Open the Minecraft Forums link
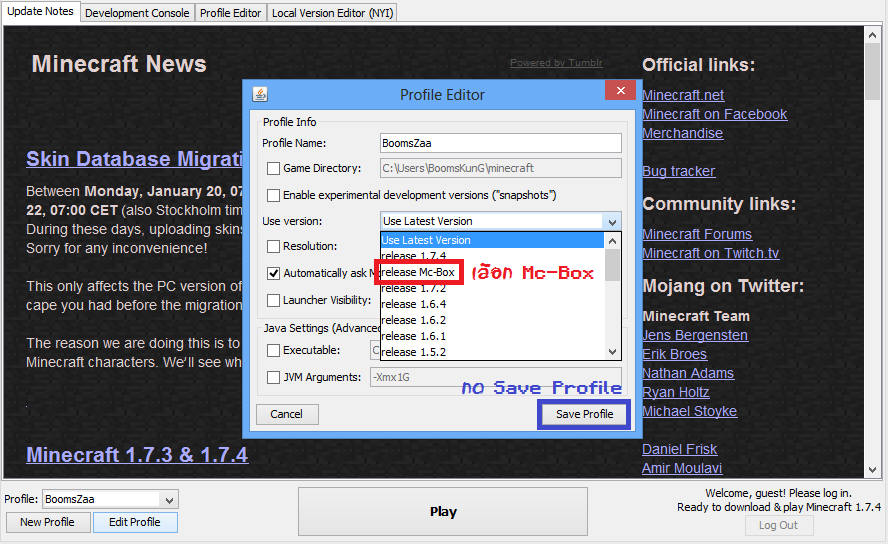The width and height of the screenshot is (888, 544). [697, 234]
